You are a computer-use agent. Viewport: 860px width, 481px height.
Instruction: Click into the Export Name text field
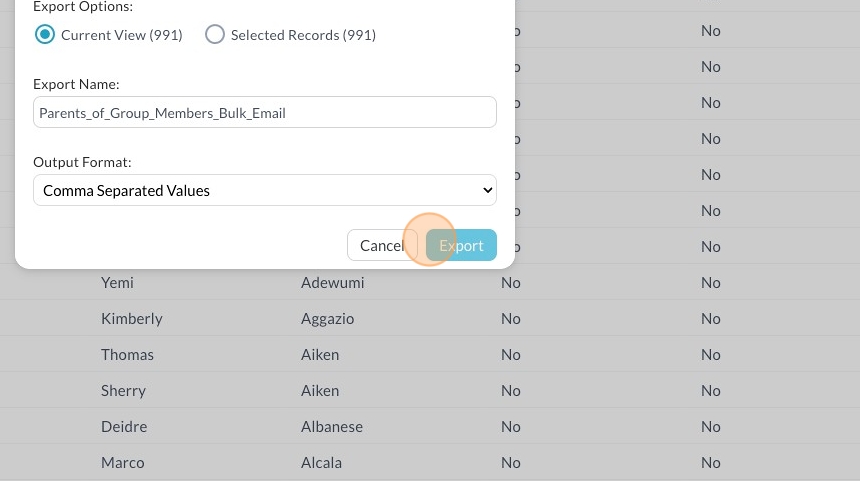[x=264, y=113]
